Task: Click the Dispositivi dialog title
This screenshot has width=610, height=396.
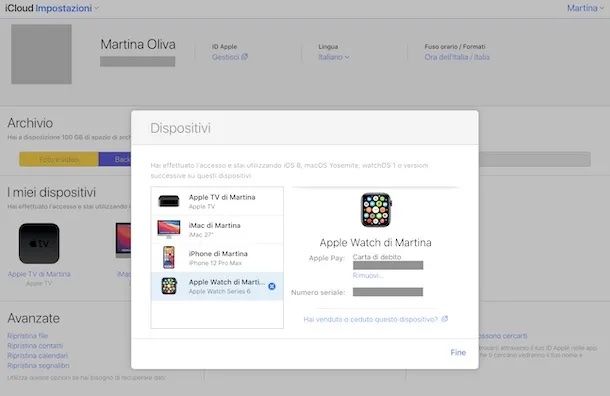Action: point(181,128)
